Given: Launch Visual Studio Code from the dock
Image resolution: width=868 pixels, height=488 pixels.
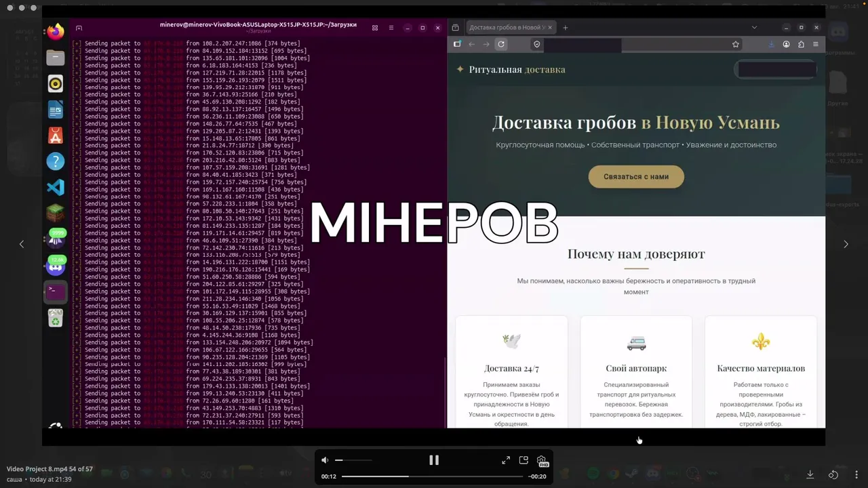Looking at the screenshot, I should 56,187.
